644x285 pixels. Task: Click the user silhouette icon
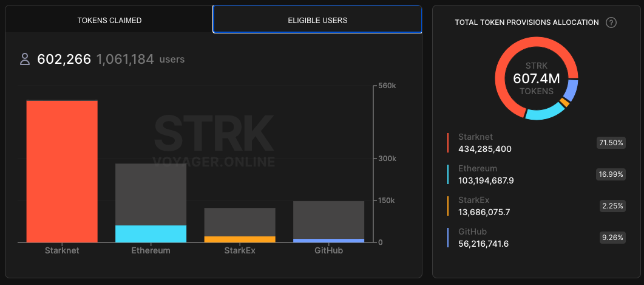coord(25,59)
